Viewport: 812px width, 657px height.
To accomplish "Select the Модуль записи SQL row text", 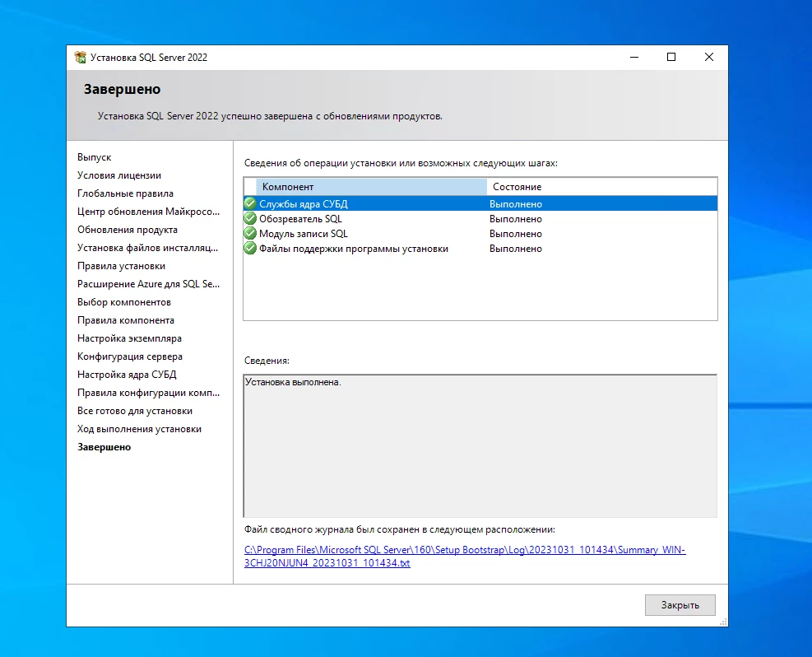I will click(x=304, y=234).
